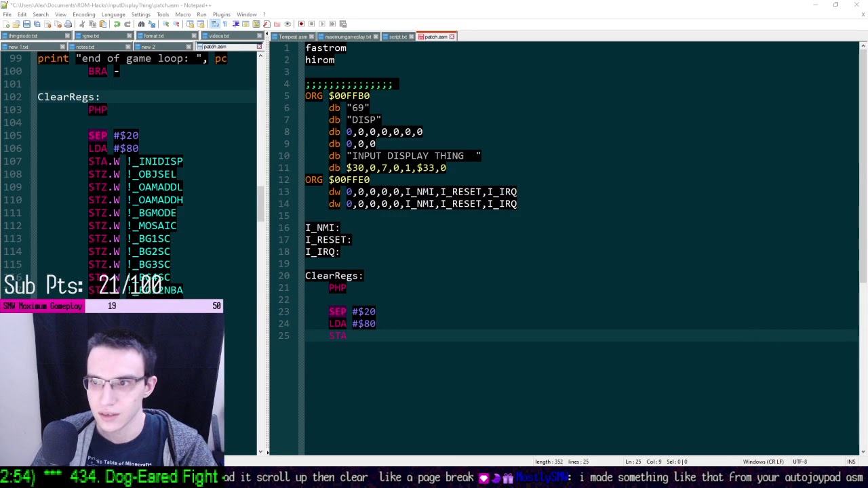
Task: Click STZ.W !_MOSAIC in left pane
Action: [x=132, y=226]
